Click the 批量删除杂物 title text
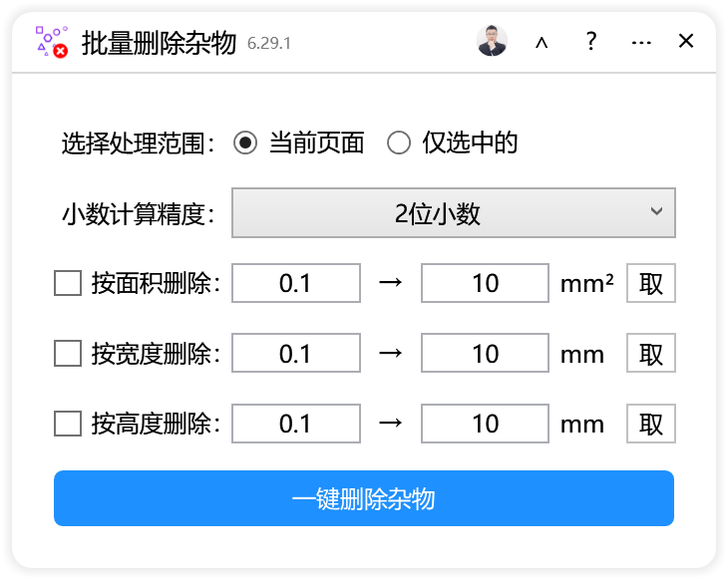This screenshot has height=580, width=728. [160, 43]
